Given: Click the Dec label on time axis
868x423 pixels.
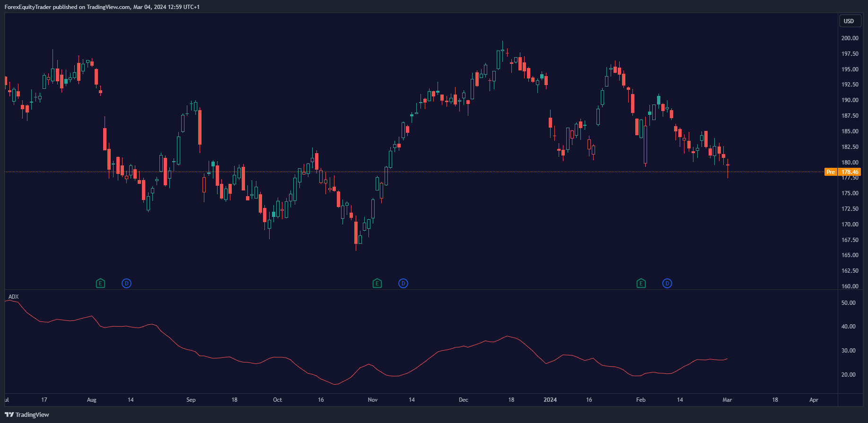Looking at the screenshot, I should (464, 400).
